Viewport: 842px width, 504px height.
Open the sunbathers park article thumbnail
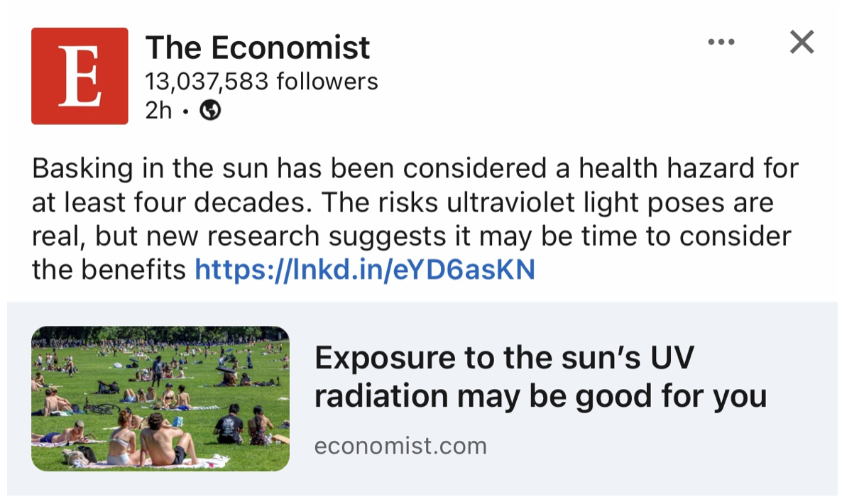click(x=160, y=398)
